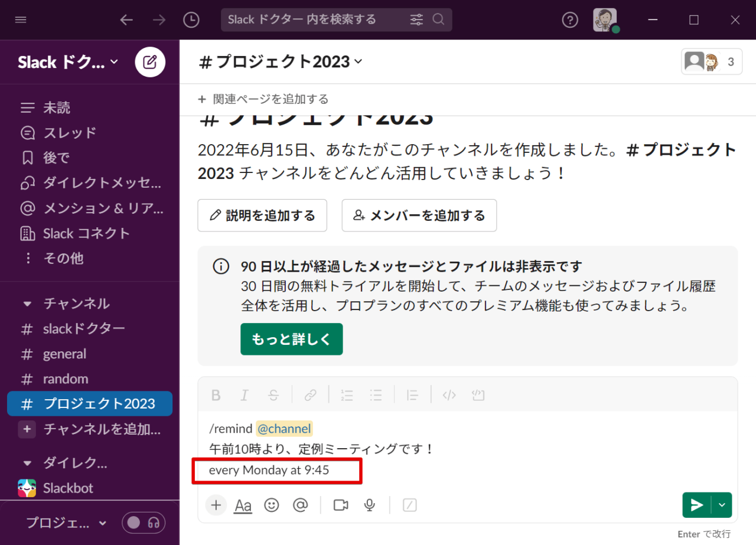Screen dimensions: 756x545
Task: Click @channel mention in message draft
Action: coord(284,429)
